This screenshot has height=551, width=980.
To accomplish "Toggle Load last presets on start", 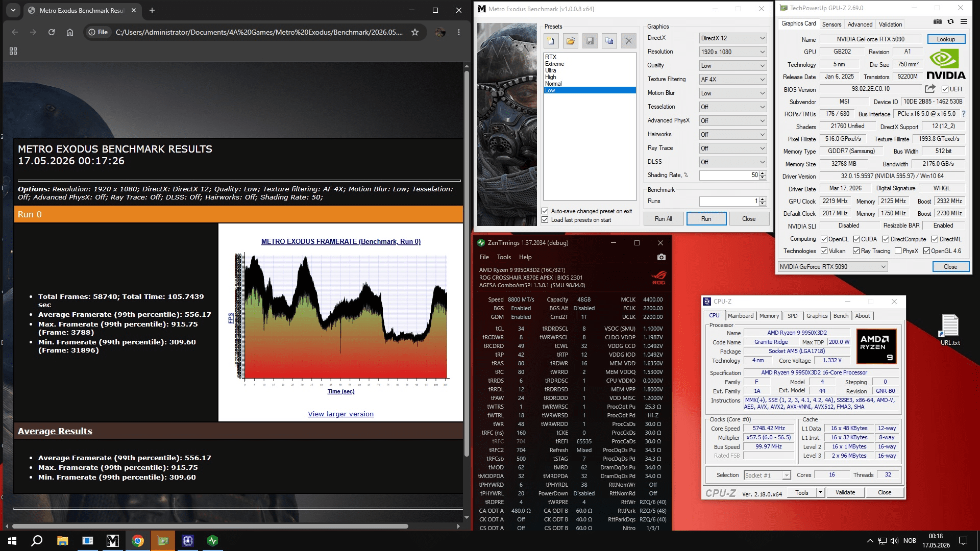I will point(545,220).
